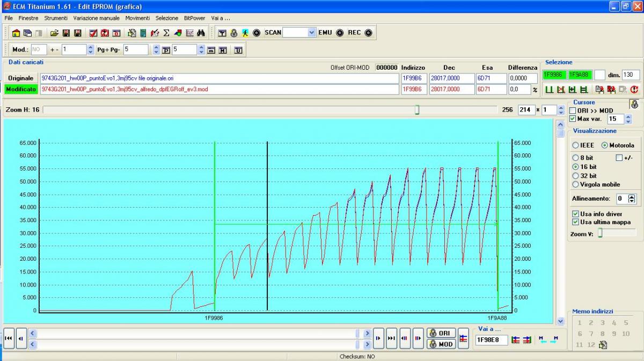The width and height of the screenshot is (644, 361).
Task: Uncheck Usa ultima mappa
Action: (x=576, y=222)
